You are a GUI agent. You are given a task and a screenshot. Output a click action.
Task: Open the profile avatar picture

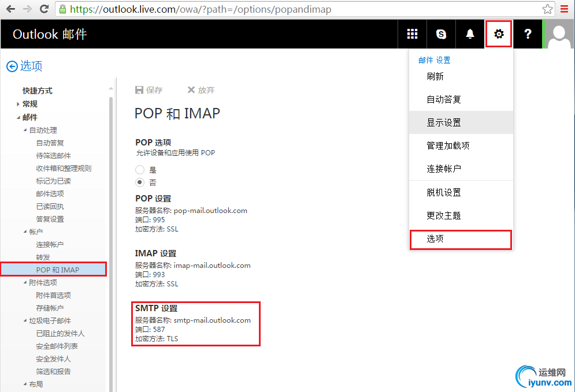[x=559, y=34]
